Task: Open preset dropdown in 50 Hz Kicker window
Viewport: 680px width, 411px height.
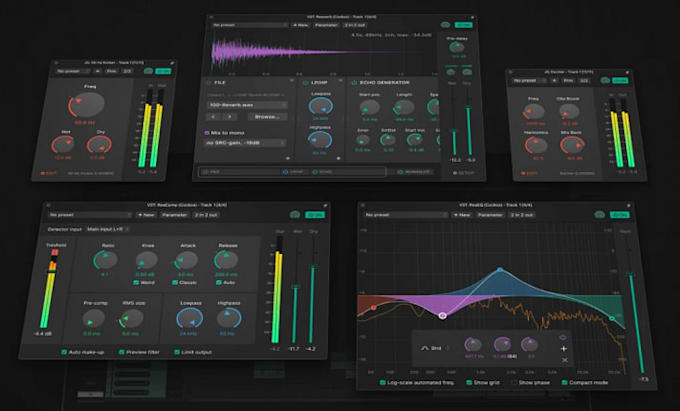Action: point(73,71)
